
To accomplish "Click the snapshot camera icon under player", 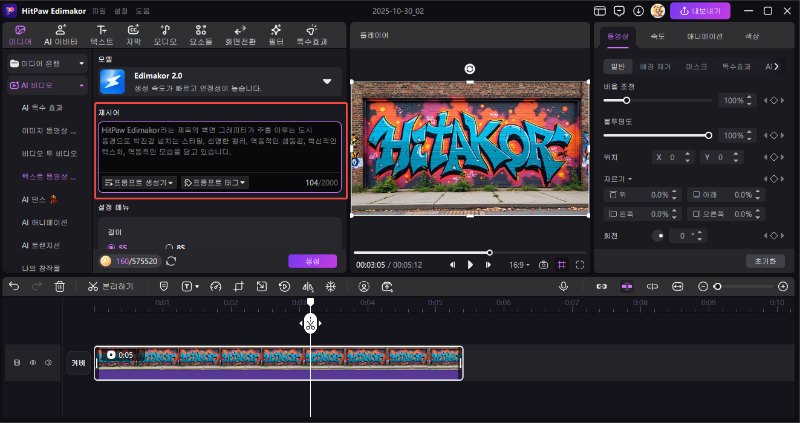I will tap(544, 265).
